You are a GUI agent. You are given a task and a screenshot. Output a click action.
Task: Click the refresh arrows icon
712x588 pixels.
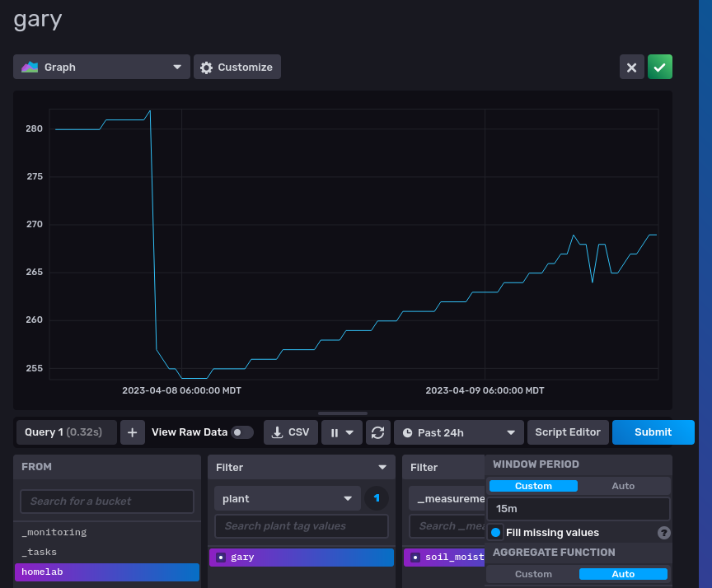coord(377,432)
